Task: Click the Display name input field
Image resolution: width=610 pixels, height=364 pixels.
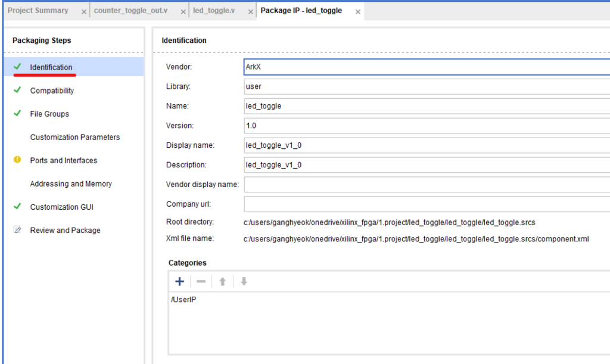Action: pyautogui.click(x=427, y=145)
